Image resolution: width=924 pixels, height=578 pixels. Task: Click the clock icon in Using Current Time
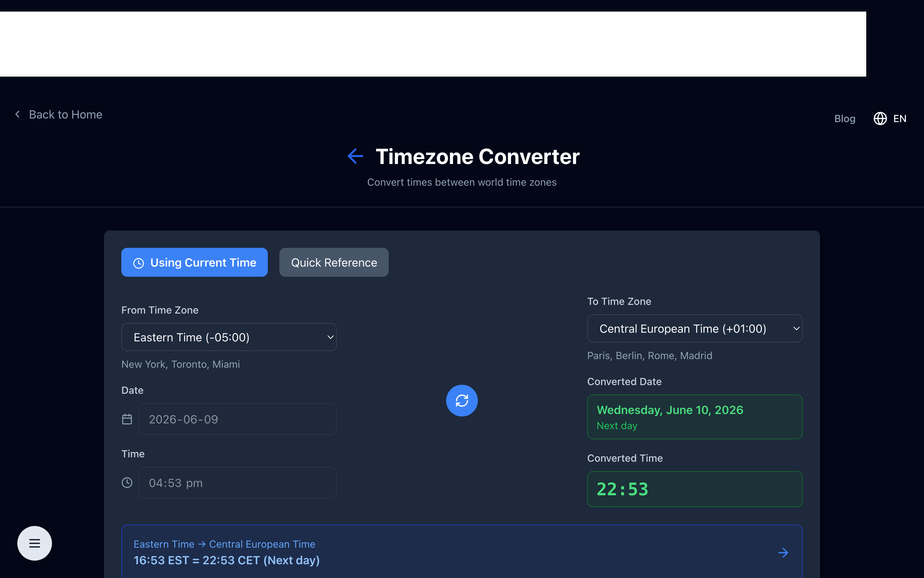coord(139,263)
